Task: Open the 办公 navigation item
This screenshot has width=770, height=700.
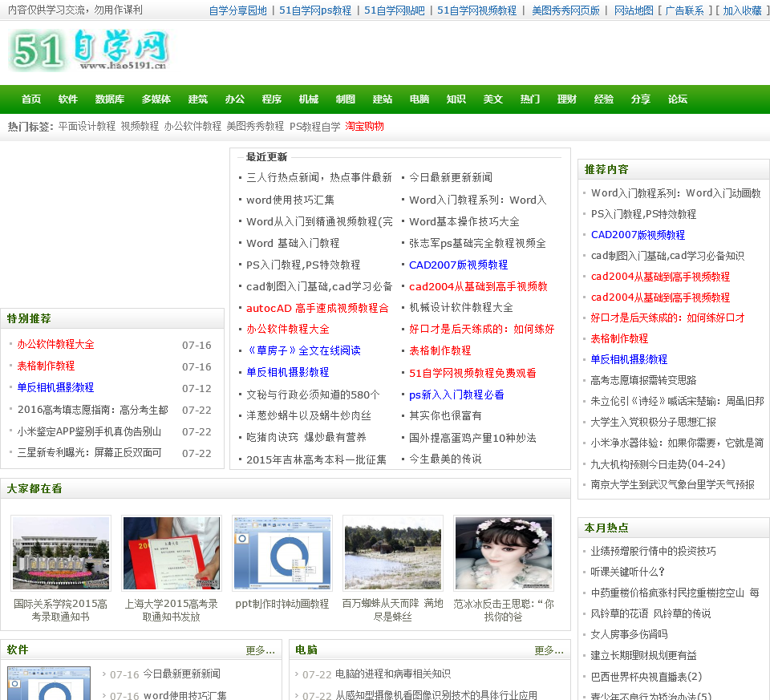Action: 235,99
